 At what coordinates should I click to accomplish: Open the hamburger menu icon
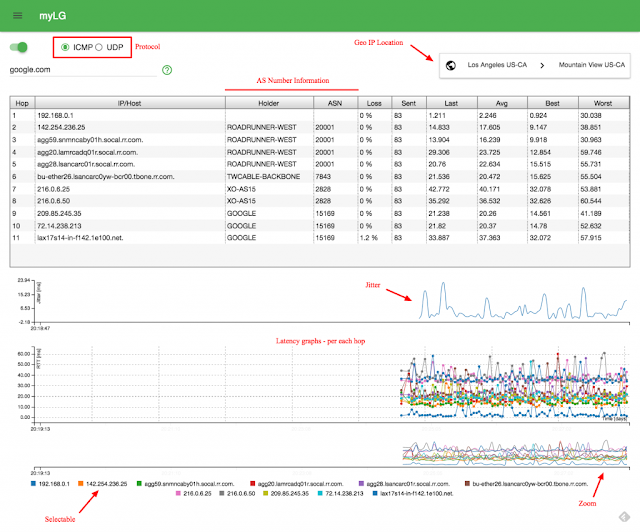[18, 16]
